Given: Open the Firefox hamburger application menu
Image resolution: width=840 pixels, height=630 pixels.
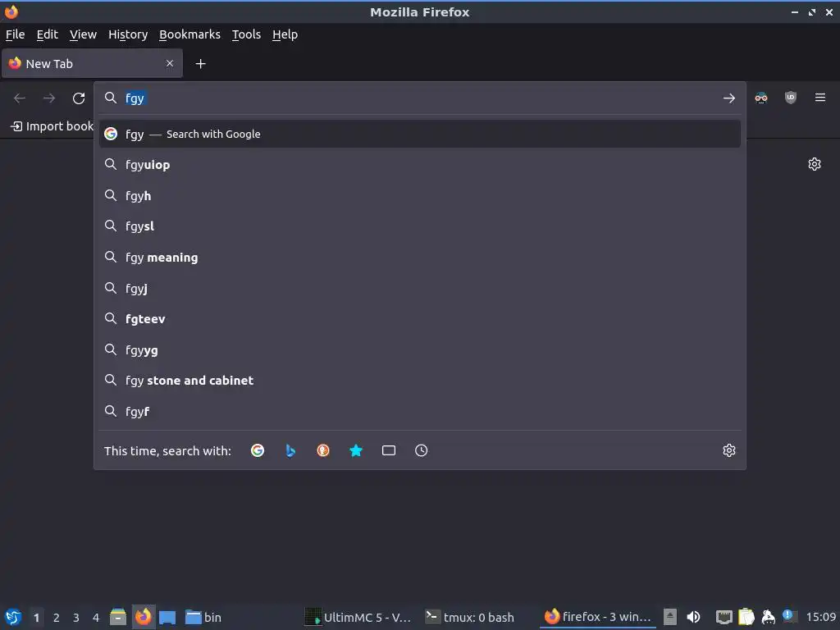Looking at the screenshot, I should [819, 98].
